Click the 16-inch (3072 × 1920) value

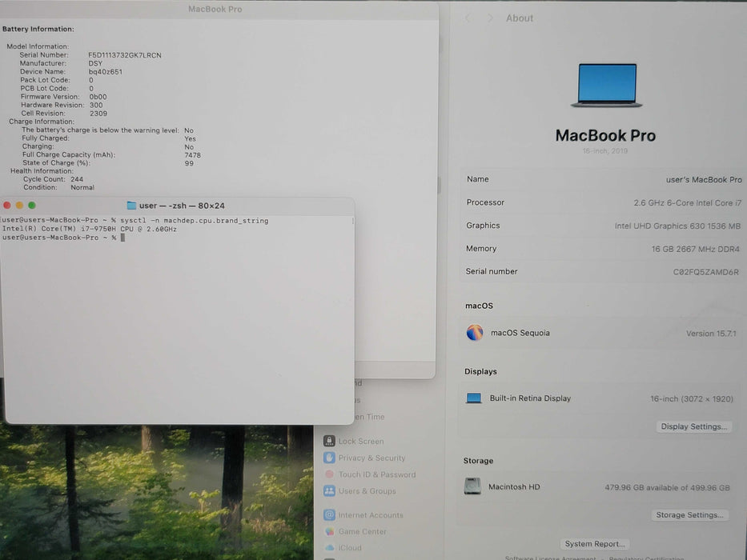tap(691, 398)
